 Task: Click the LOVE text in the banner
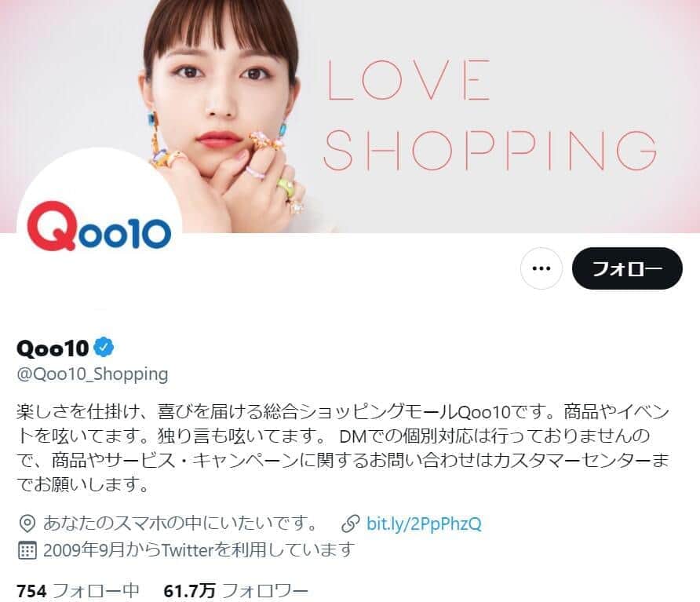coord(409,80)
